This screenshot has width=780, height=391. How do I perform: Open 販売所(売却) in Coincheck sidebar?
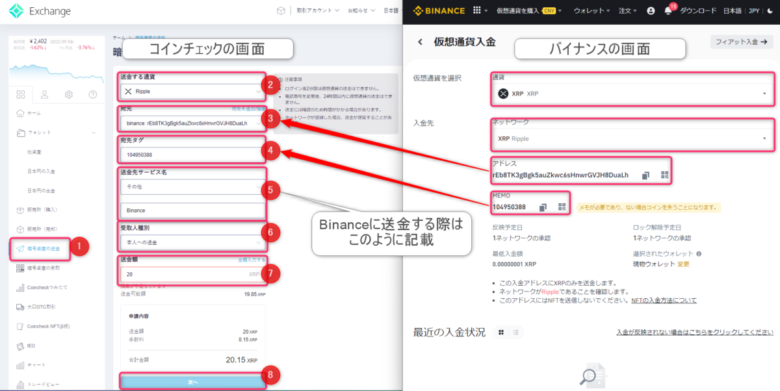pyautogui.click(x=37, y=229)
